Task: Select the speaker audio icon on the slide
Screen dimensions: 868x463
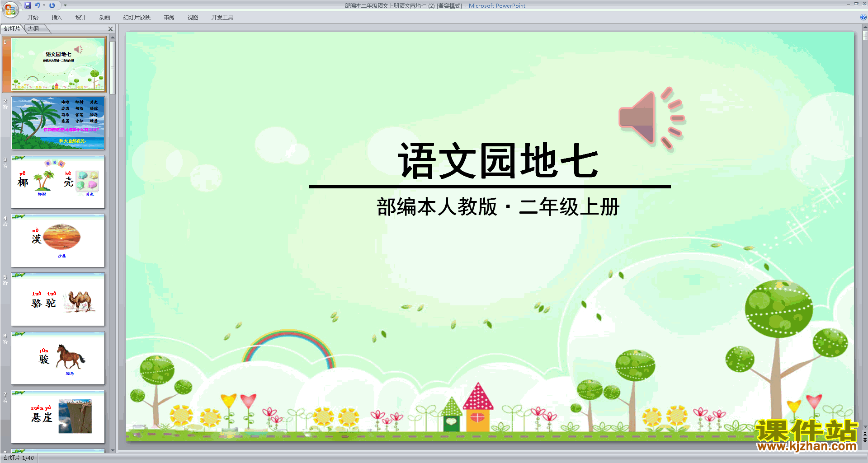Action: pos(651,118)
